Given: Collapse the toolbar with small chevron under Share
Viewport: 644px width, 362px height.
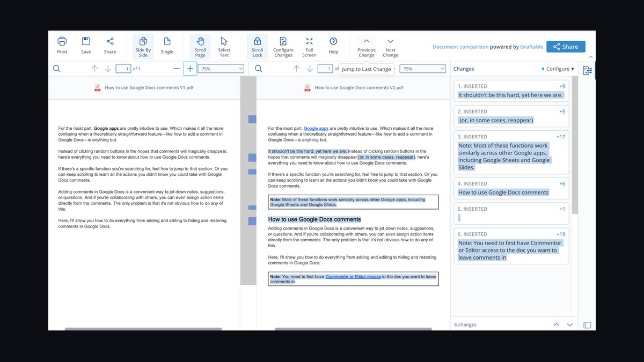Looking at the screenshot, I should tap(591, 57).
